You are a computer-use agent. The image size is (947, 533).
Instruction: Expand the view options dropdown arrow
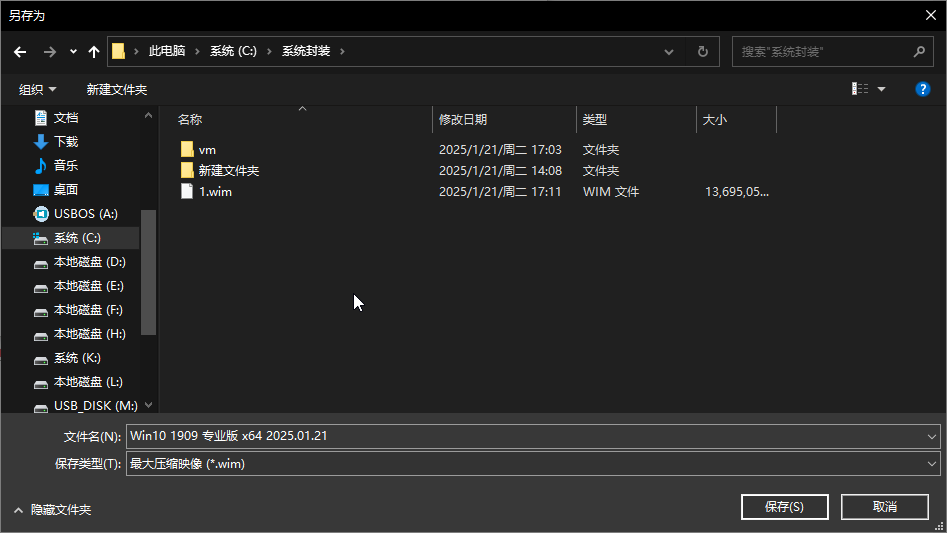click(x=881, y=89)
